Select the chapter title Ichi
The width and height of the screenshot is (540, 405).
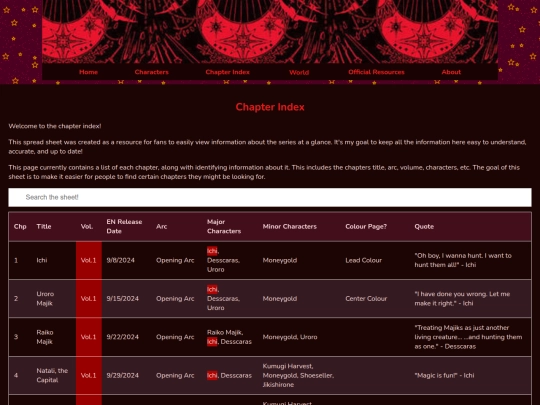pos(42,260)
